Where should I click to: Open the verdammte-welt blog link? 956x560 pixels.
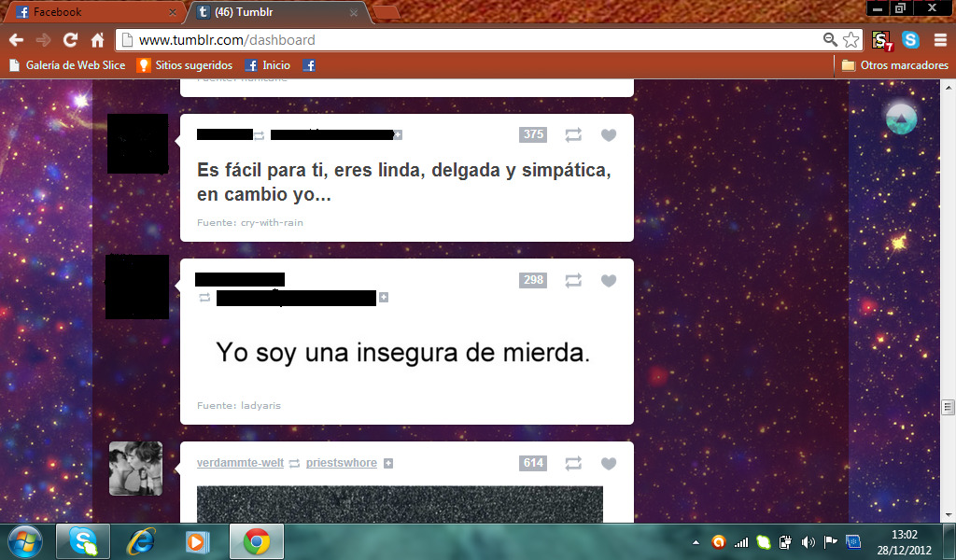coord(240,463)
